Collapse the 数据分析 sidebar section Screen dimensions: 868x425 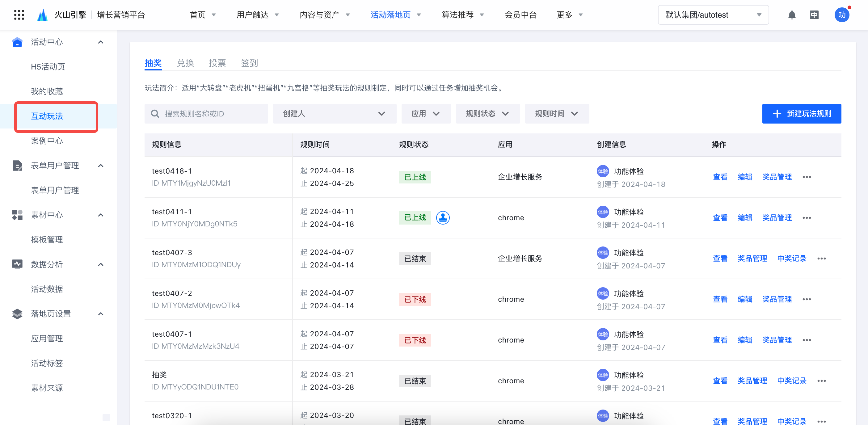(100, 264)
